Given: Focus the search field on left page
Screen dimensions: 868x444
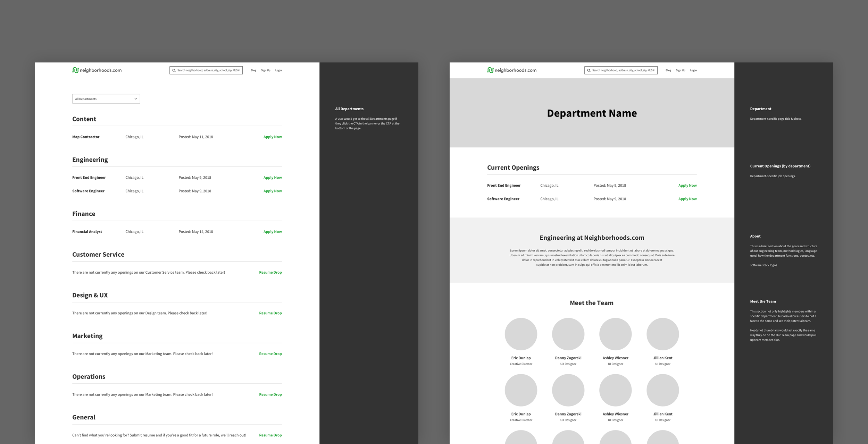Looking at the screenshot, I should pos(206,70).
